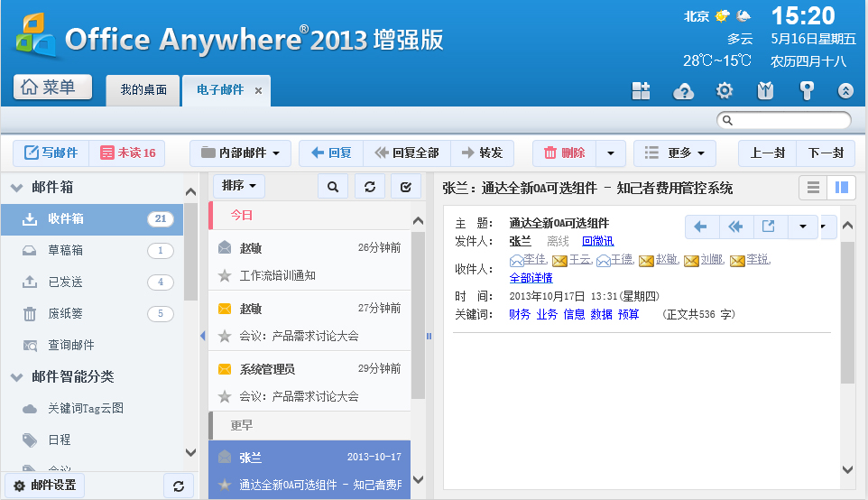Viewport: 868px width, 500px height.
Task: Switch to 我的桌面 tab
Action: 143,90
